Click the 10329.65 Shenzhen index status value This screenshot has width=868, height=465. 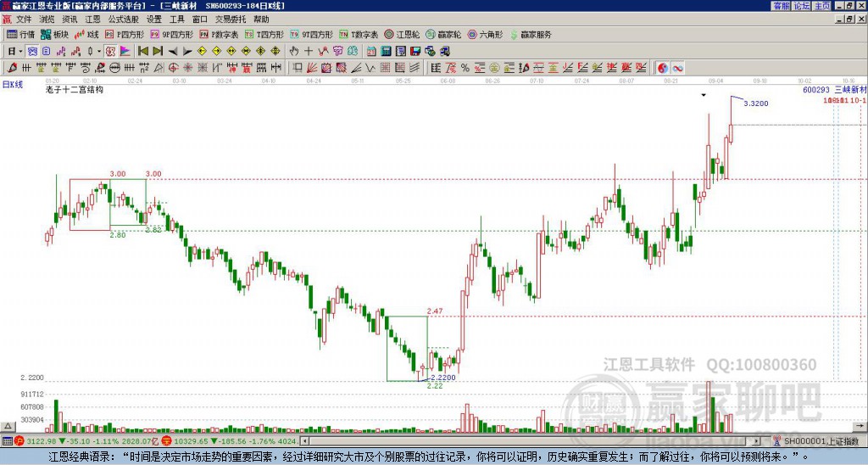point(191,441)
